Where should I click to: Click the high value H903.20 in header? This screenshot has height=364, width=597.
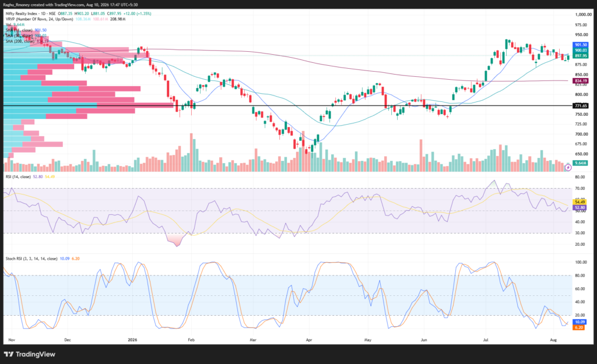click(82, 13)
